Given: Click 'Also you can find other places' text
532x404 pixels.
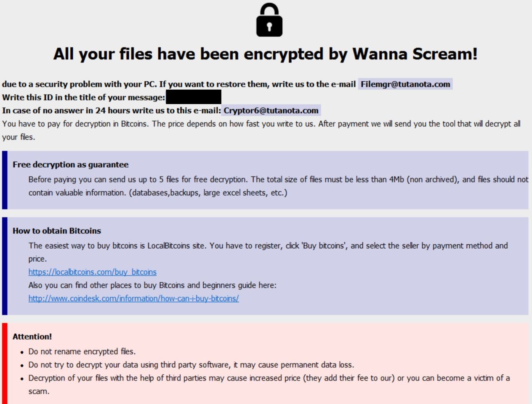Looking at the screenshot, I should 152,285.
